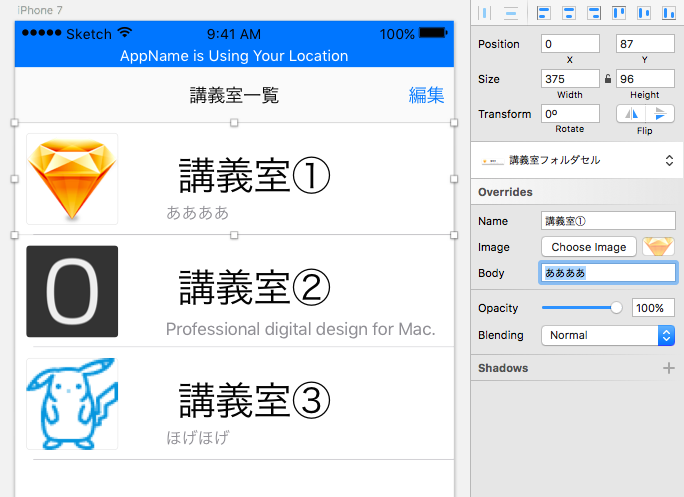Click the signal strength dots icon

(x=41, y=33)
